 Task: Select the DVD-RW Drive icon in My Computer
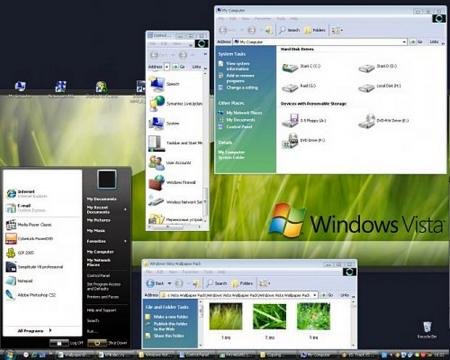[383, 121]
